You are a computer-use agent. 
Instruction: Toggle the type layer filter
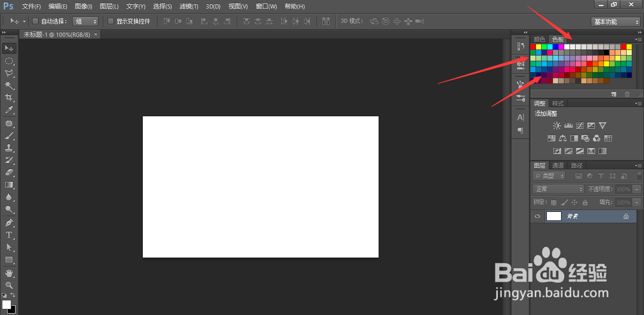[x=601, y=176]
